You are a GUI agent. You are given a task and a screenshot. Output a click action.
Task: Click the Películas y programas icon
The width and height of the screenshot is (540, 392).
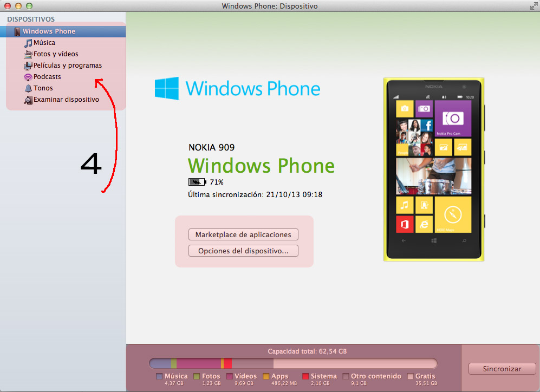28,66
